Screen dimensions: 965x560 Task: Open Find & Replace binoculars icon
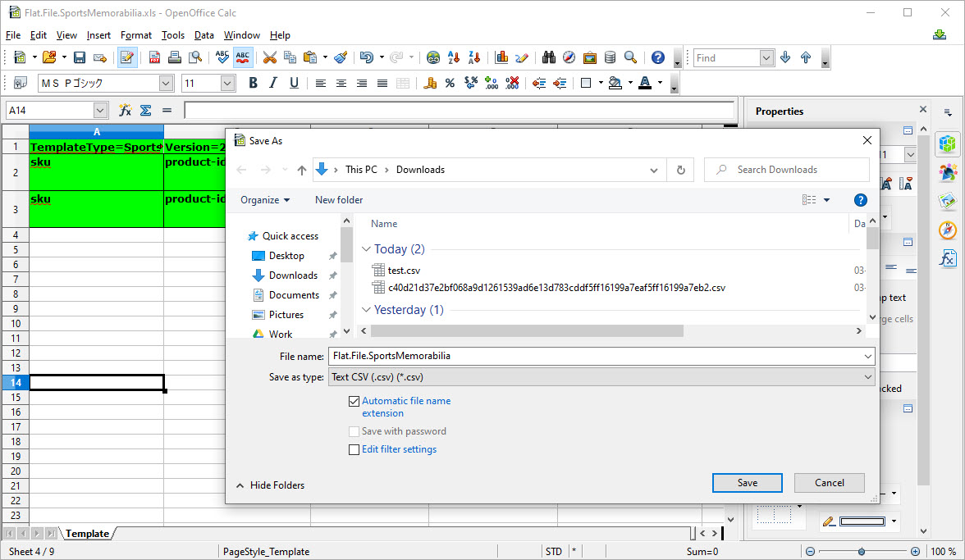click(x=549, y=57)
